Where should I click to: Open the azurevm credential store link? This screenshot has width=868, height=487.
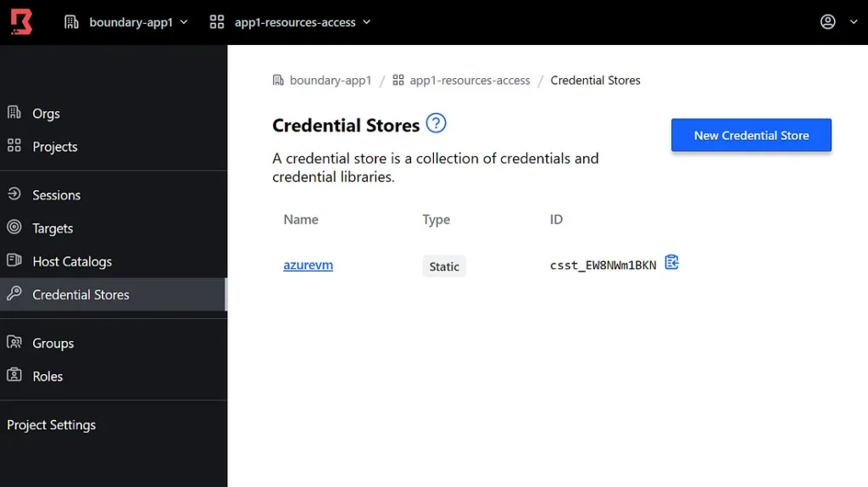[308, 265]
